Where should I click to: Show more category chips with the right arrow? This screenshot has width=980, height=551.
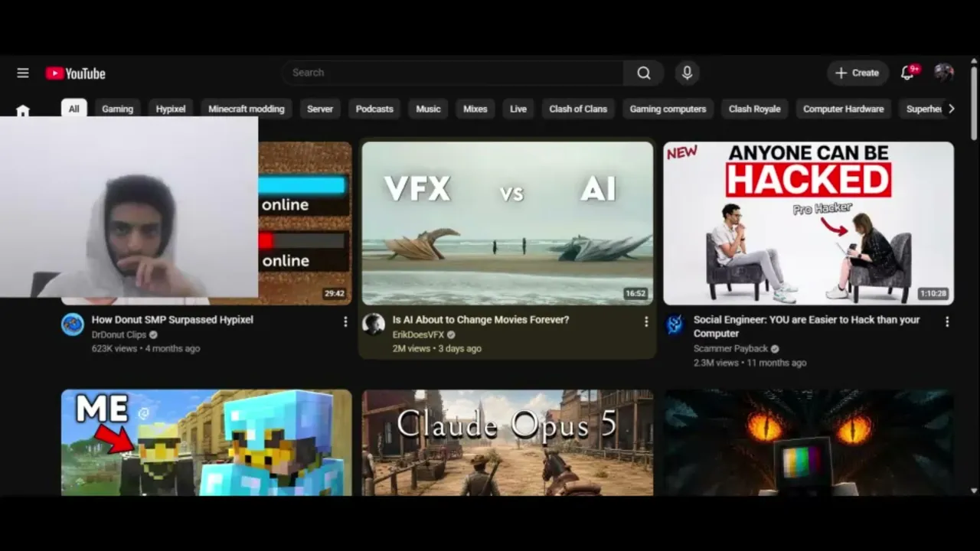tap(951, 109)
